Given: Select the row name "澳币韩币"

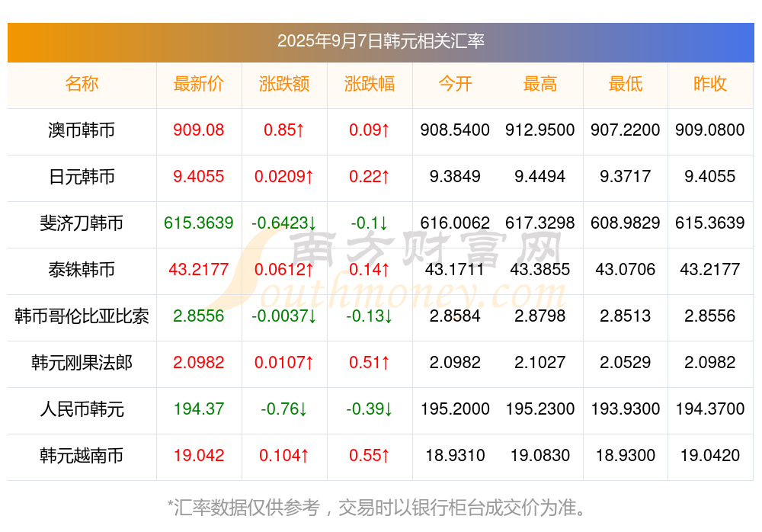Looking at the screenshot, I should [82, 130].
